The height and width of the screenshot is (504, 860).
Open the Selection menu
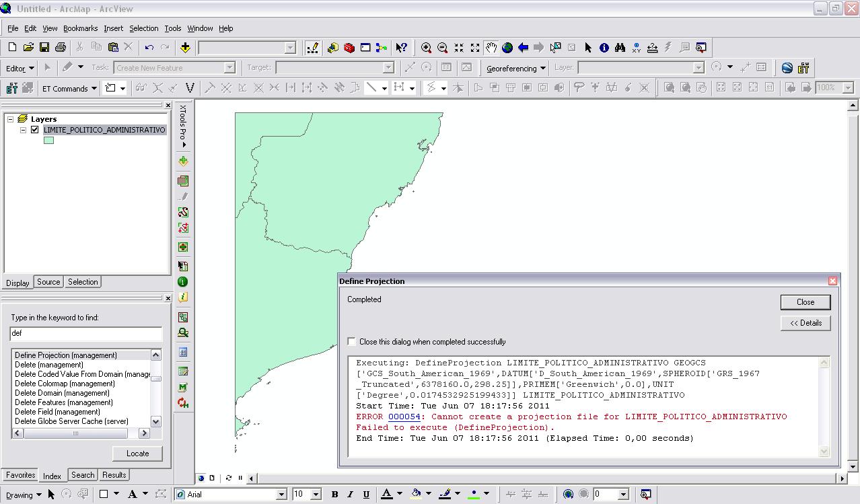143,28
